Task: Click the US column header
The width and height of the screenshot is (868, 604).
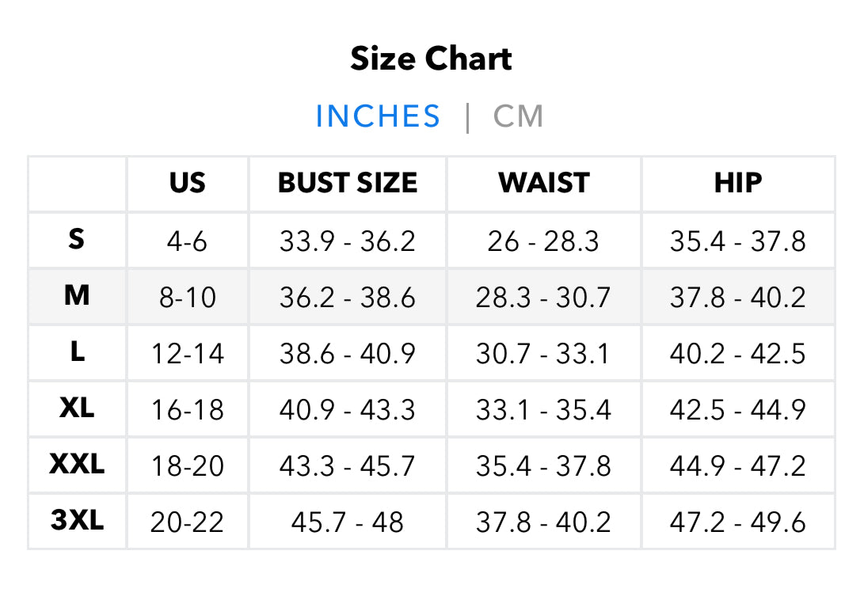Action: pos(187,184)
